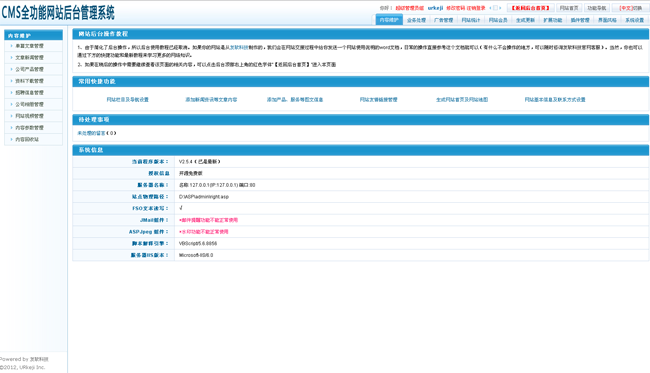Open the 生成网站首页及网站地图 shortcut link
Viewport: 650px width, 373px height.
pyautogui.click(x=462, y=99)
